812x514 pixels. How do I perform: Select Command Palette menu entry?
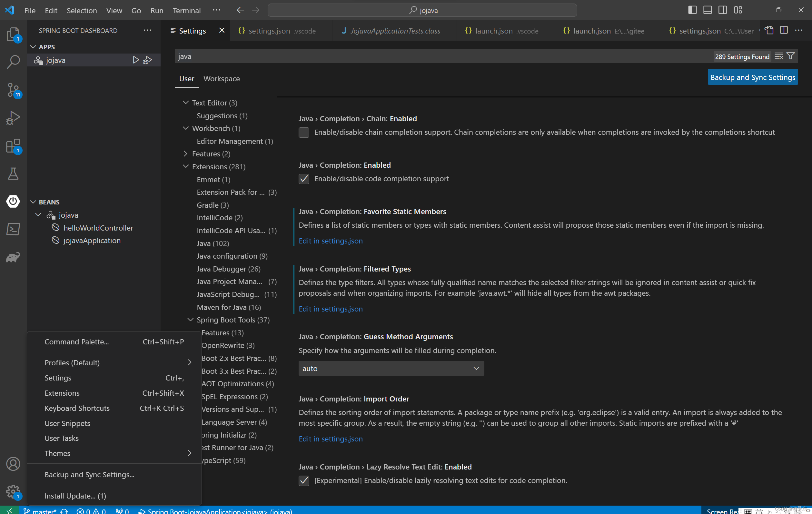tap(114, 342)
